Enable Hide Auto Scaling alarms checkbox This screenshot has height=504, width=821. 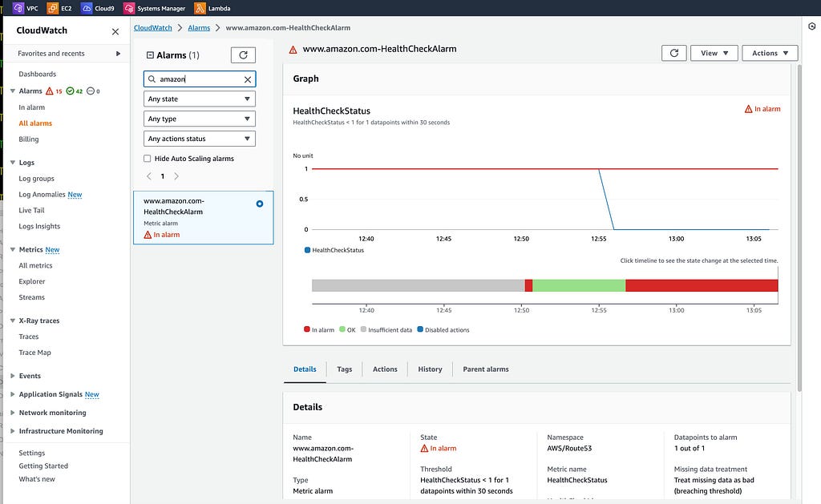click(148, 159)
